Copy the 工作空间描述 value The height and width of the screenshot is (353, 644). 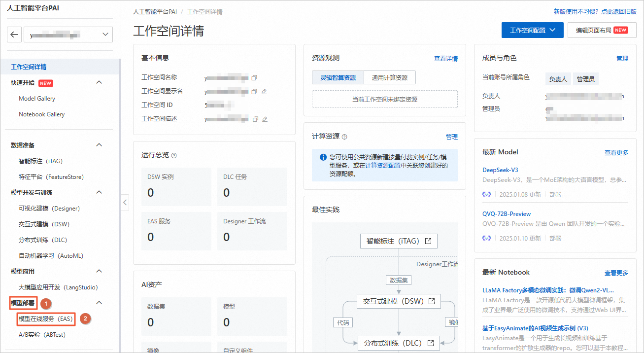click(255, 119)
